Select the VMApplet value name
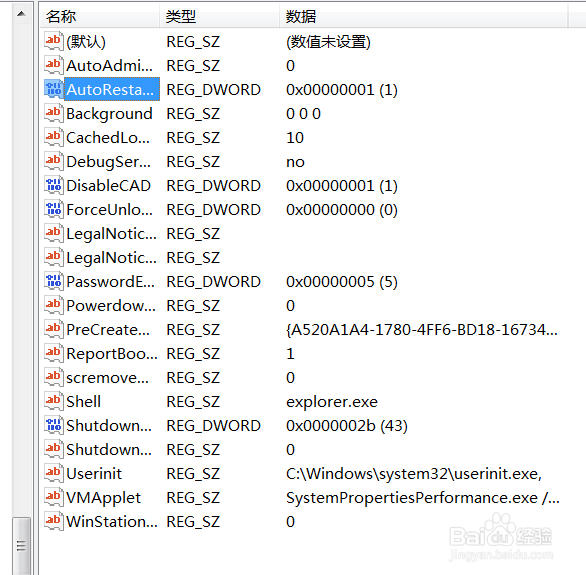Viewport: 586px width, 575px height. pyautogui.click(x=104, y=498)
